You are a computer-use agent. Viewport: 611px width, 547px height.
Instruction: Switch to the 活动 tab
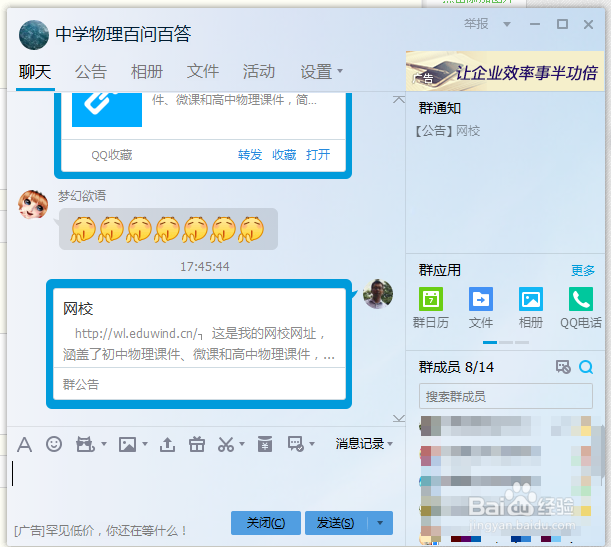coord(259,72)
